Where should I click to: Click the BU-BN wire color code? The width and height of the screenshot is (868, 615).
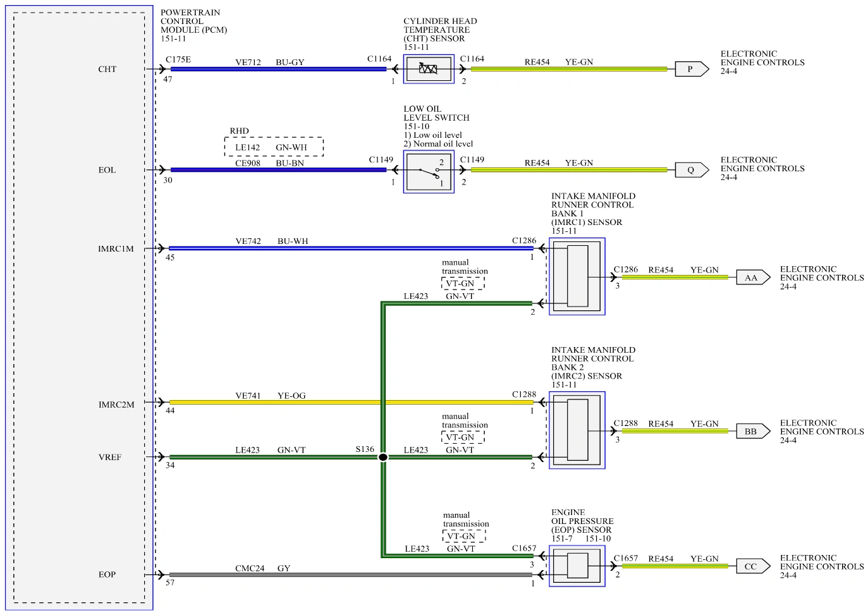point(290,163)
